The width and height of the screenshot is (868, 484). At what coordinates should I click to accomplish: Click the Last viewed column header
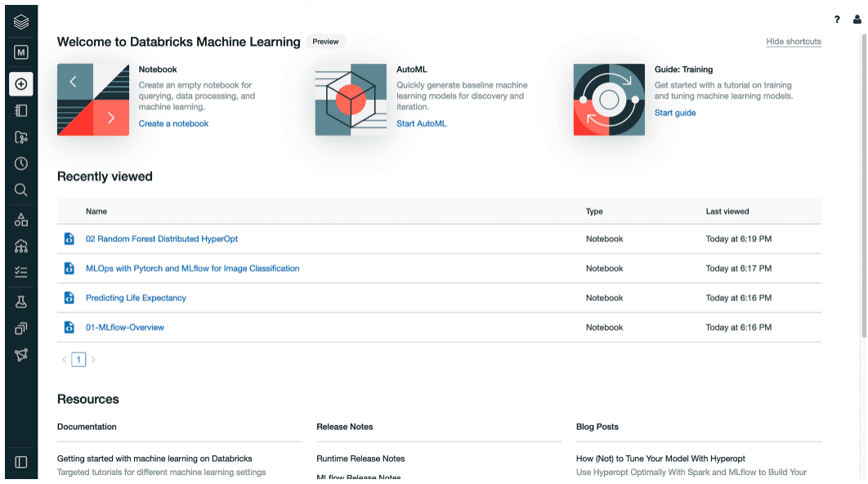(727, 212)
